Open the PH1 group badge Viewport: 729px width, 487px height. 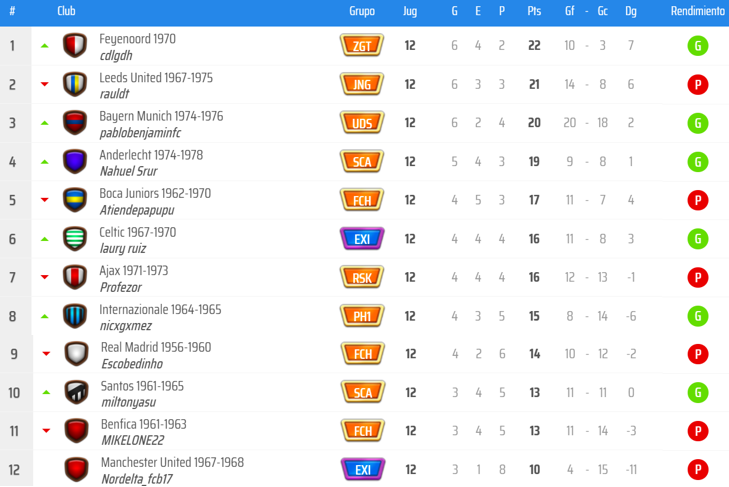(362, 316)
